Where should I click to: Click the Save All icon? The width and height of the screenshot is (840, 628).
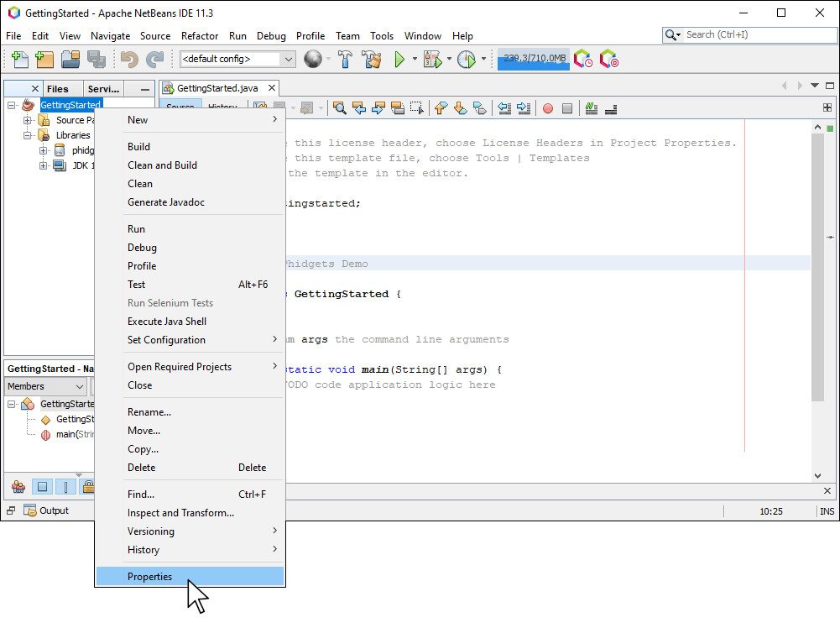[95, 60]
